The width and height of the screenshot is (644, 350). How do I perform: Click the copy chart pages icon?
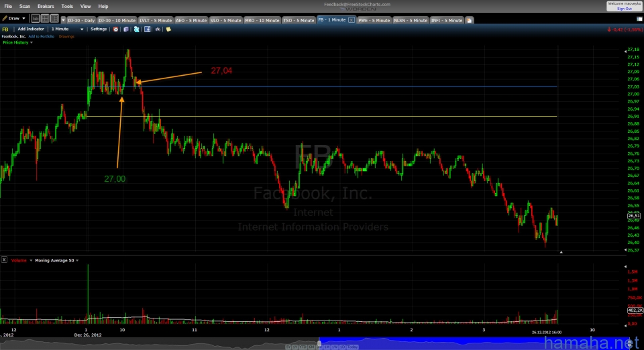pos(126,29)
